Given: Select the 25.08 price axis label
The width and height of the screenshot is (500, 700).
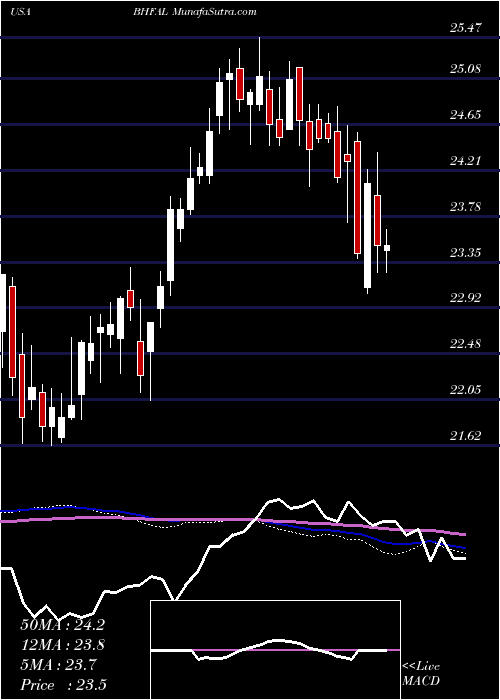Looking at the screenshot, I should click(466, 69).
